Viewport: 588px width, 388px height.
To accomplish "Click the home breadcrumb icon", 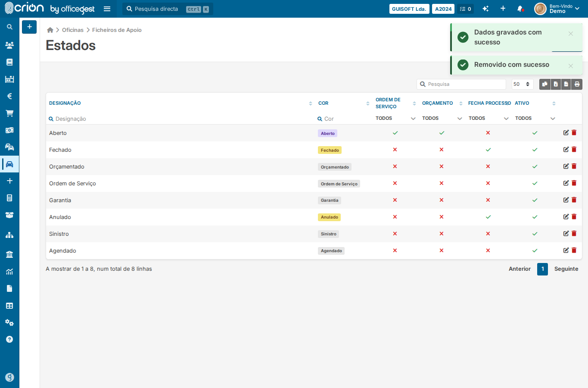I will (50, 30).
